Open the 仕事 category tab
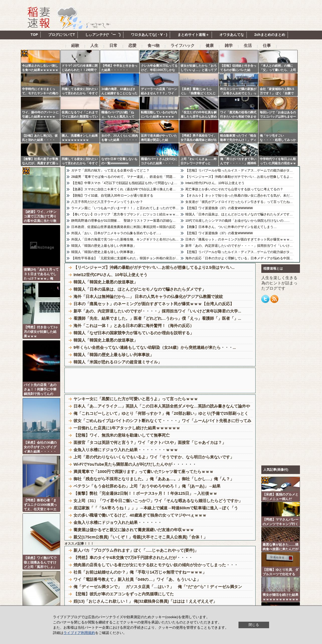This screenshot has width=322, height=644. [267, 45]
